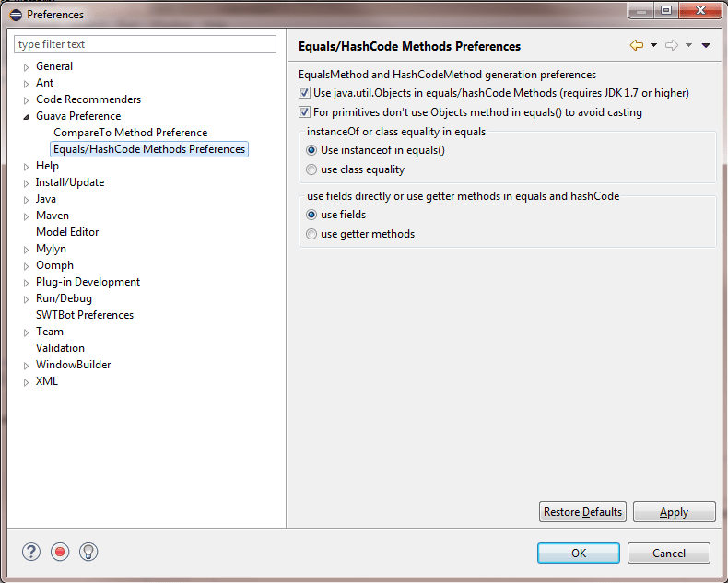Open the lightbulb tips icon
The height and width of the screenshot is (583, 728).
point(88,552)
